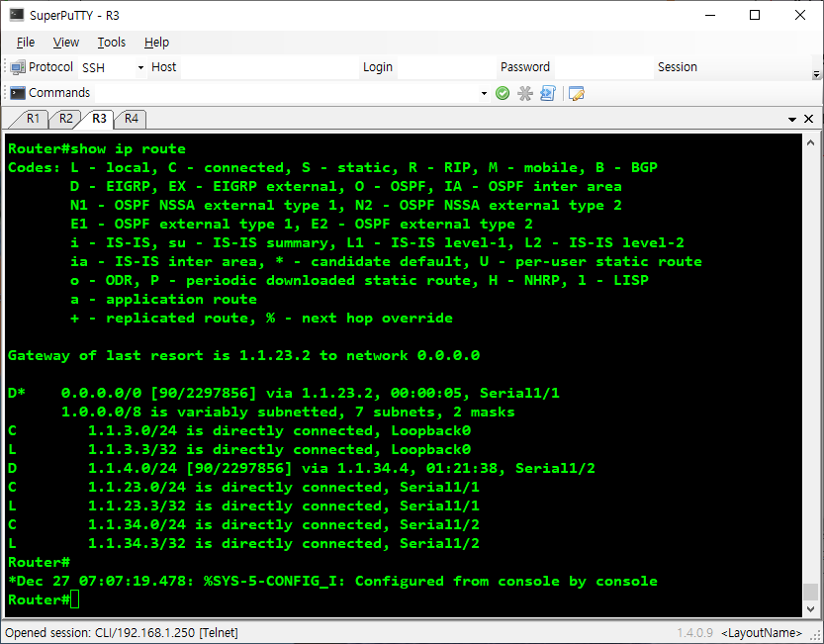Open the Tools menu

tap(112, 43)
